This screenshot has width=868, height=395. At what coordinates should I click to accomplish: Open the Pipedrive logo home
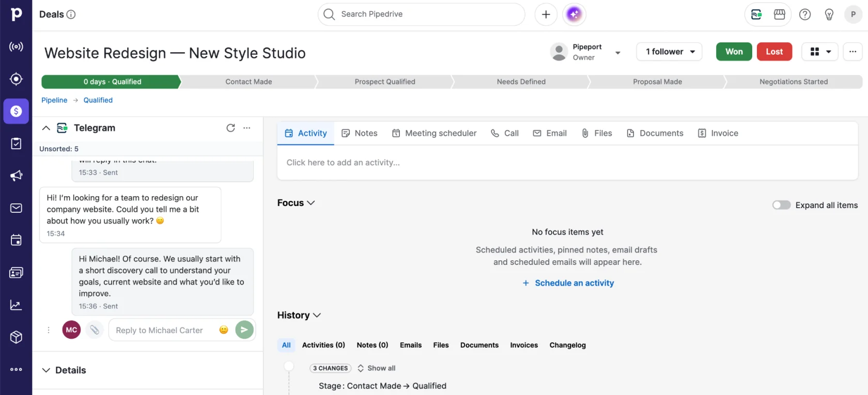16,14
